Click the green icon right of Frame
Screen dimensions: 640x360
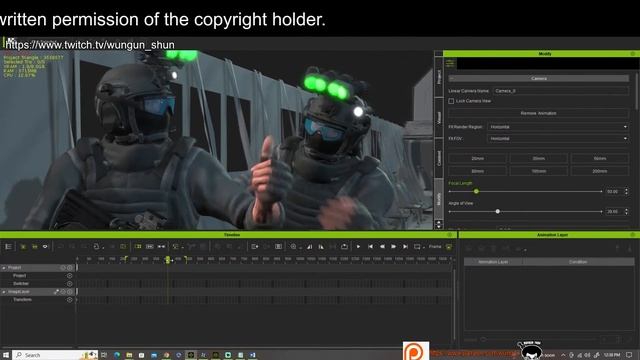tap(449, 247)
